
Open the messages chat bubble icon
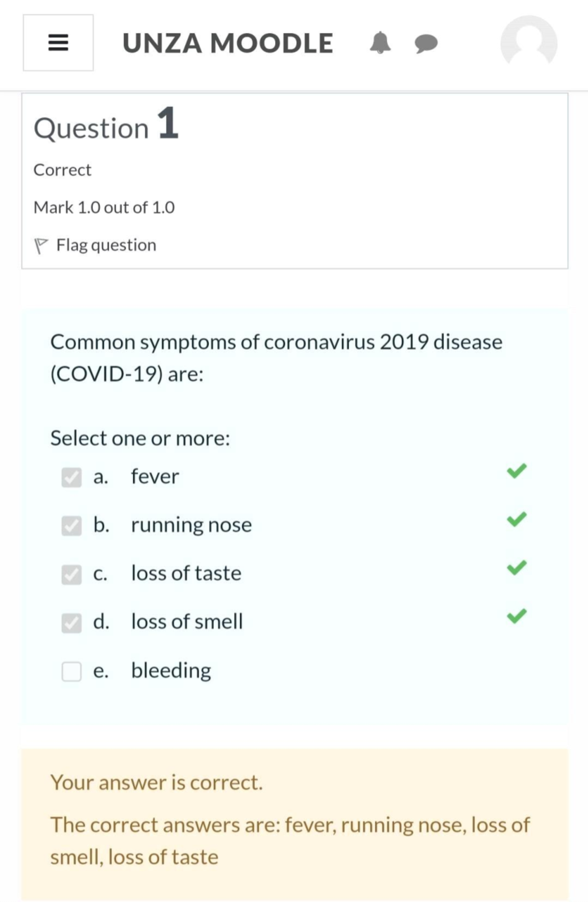click(424, 44)
